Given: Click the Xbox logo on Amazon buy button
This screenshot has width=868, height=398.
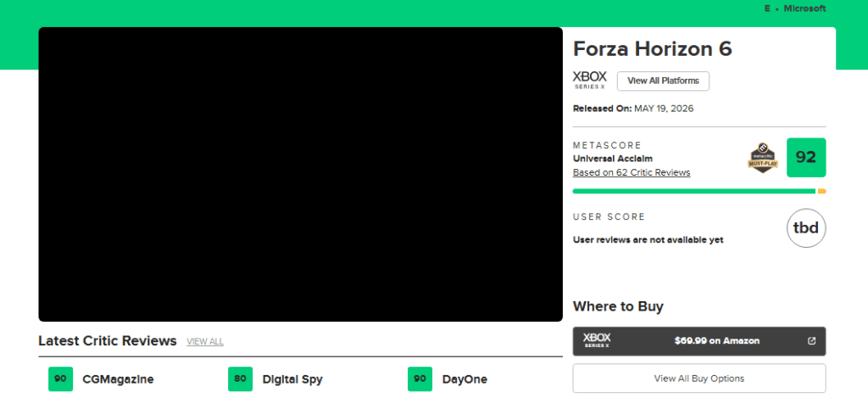Looking at the screenshot, I should 597,340.
